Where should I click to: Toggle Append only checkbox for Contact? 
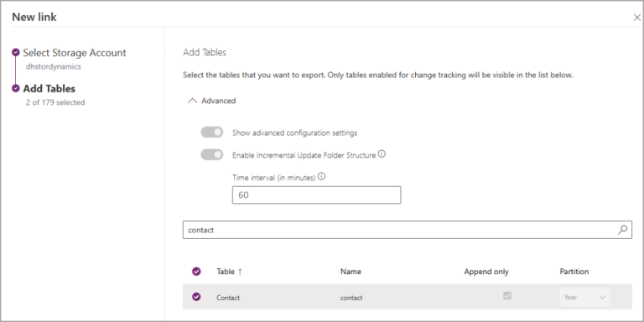[507, 296]
